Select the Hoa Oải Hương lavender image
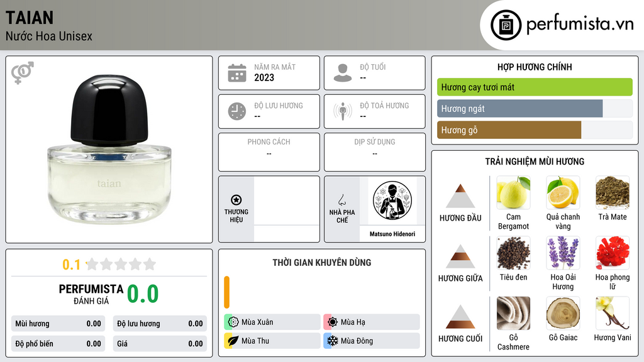The height and width of the screenshot is (362, 644). [563, 253]
